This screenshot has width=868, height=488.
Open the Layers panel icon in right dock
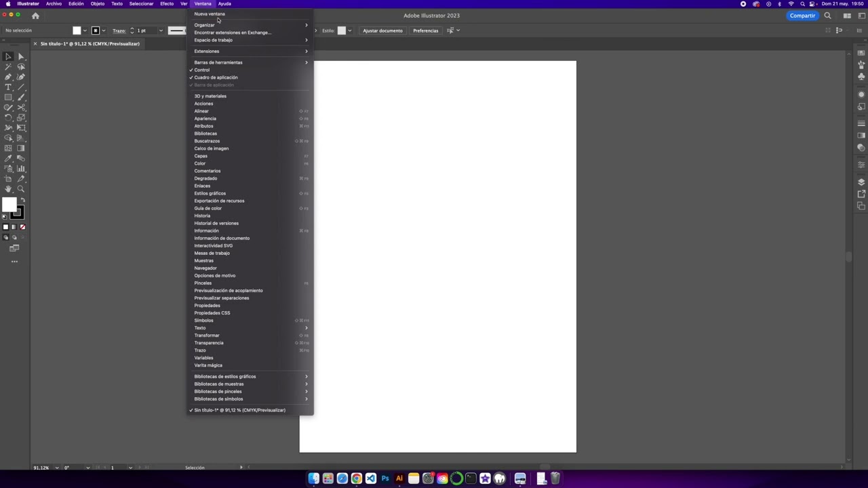coord(861,182)
